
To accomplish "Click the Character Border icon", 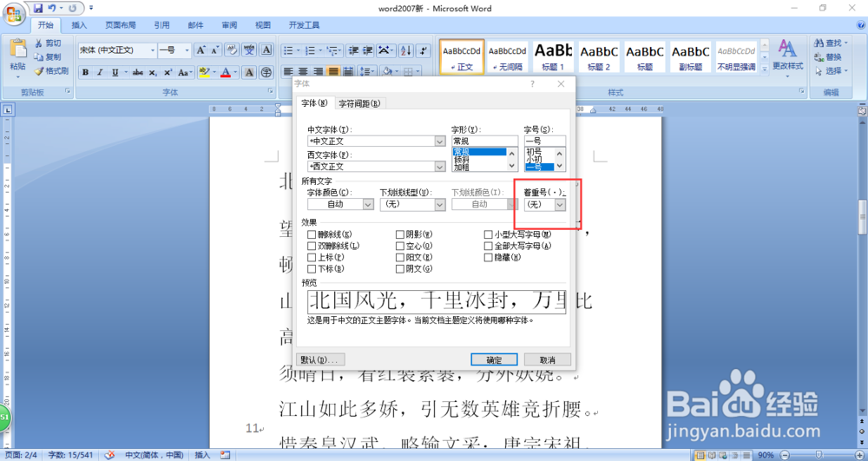I will (266, 50).
